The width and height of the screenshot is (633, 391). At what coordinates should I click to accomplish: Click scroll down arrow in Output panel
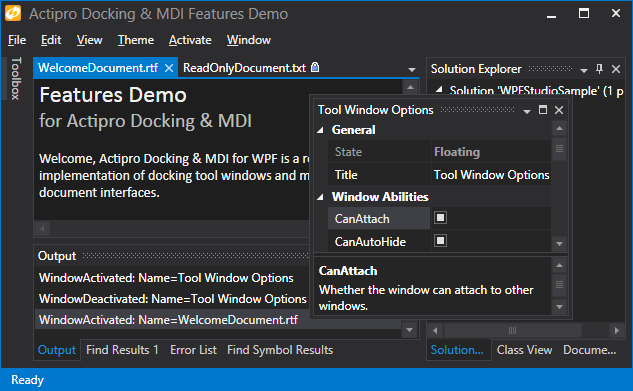coord(409,330)
